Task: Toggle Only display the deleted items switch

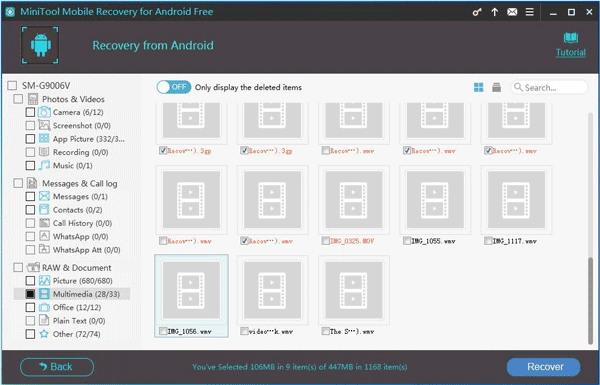Action: (x=174, y=87)
